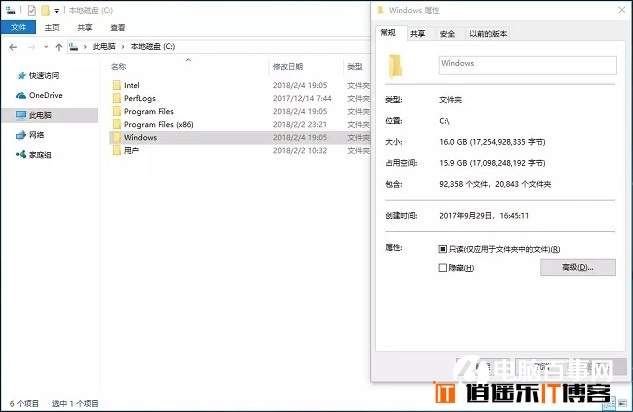Viewport: 633px width, 412px height.
Task: Select 家庭组 in the navigation pane
Action: [x=40, y=155]
